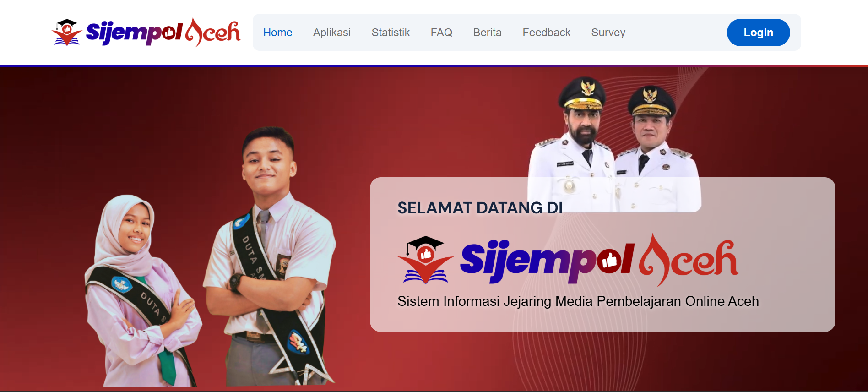Click the large graduation cap emblem in banner
868x392 pixels.
pos(425,260)
